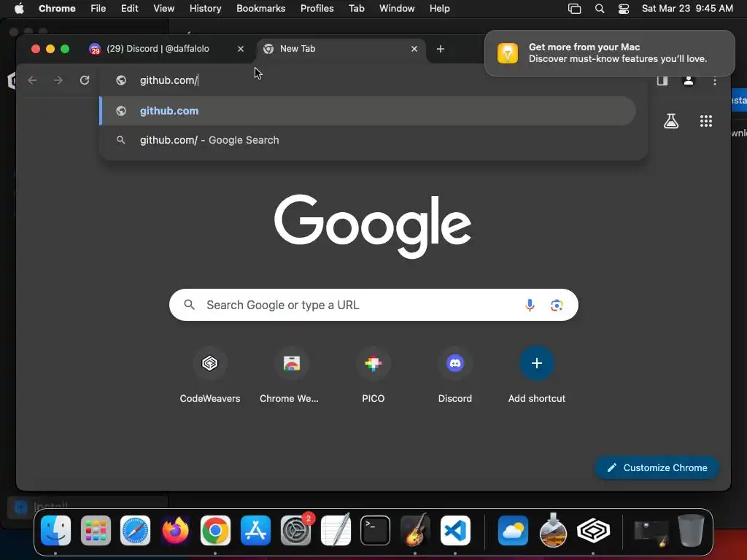Open the Get more from your Mac notification
Screen dimensions: 747x560
click(x=610, y=52)
